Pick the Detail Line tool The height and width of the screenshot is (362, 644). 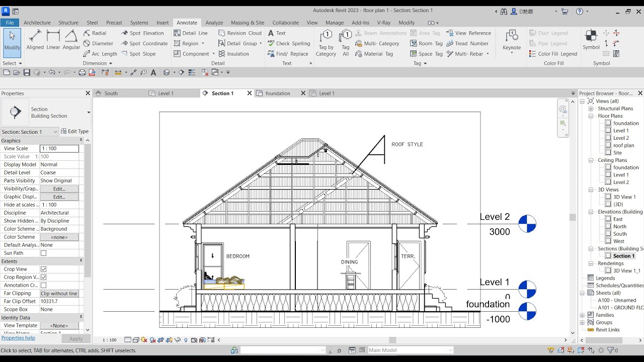pyautogui.click(x=191, y=33)
